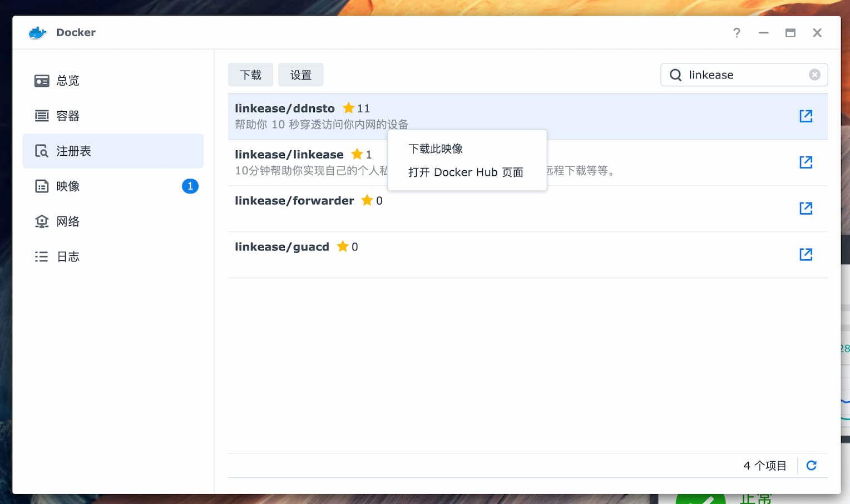Click the linkease search input field
The width and height of the screenshot is (850, 504).
(x=744, y=75)
